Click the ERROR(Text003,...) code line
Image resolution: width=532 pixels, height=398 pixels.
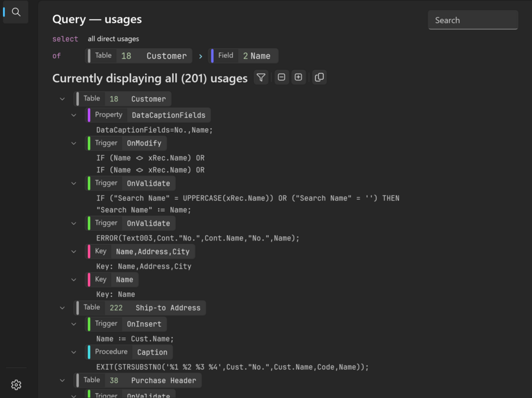click(198, 238)
